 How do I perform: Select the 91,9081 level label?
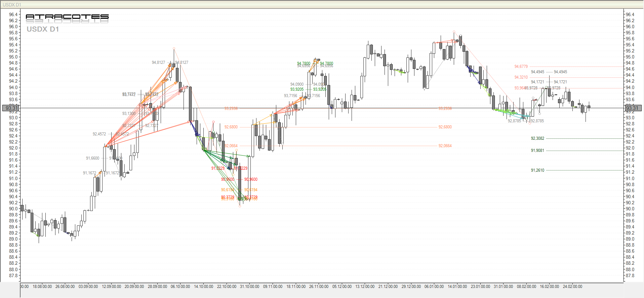[x=537, y=151]
